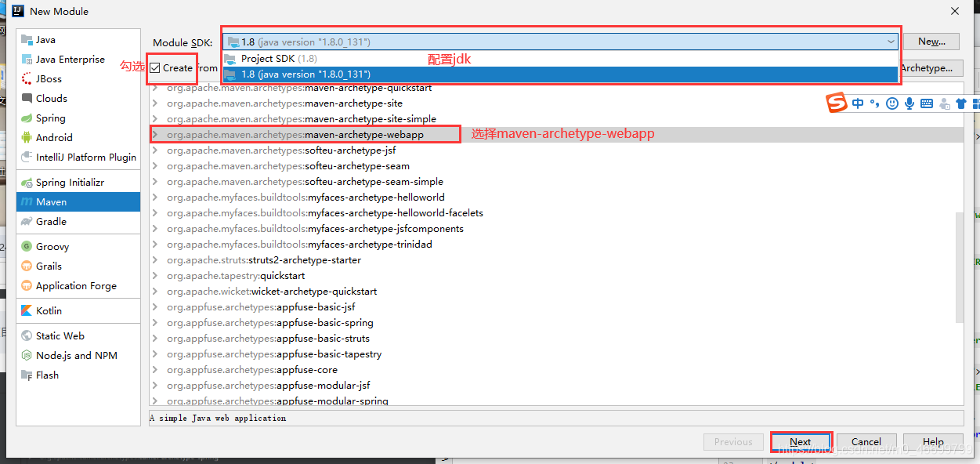Select the Gradle elephant icon

[x=27, y=222]
